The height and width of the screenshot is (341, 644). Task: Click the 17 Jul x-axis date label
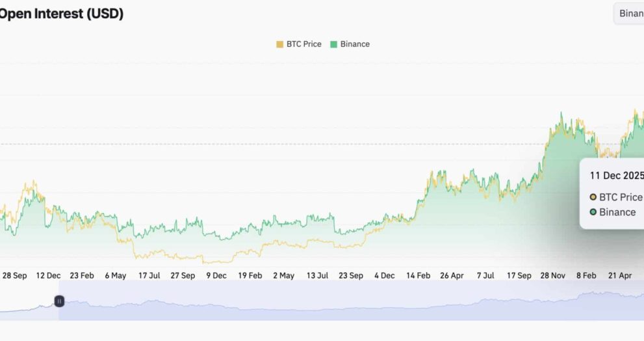149,275
